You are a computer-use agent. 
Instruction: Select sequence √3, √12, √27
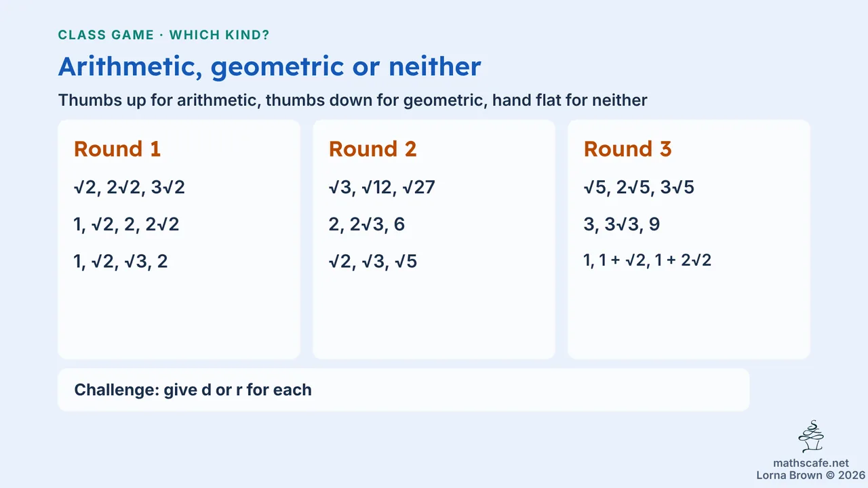382,188
